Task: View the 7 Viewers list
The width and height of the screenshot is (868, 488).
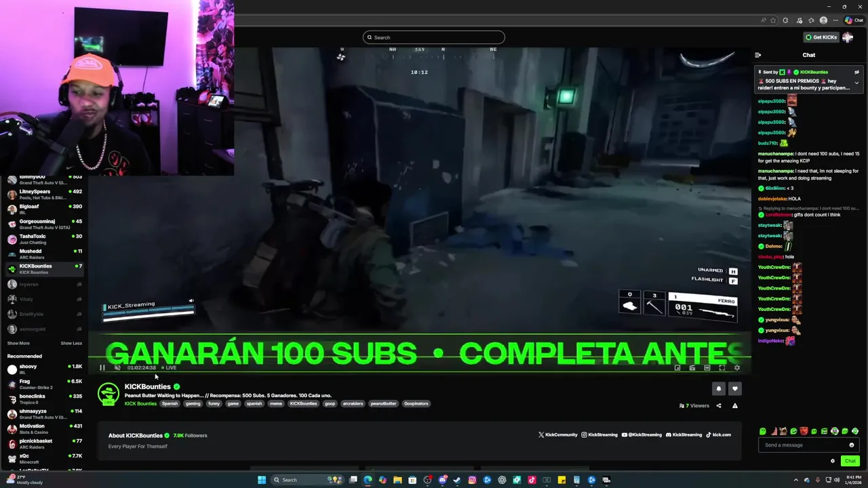Action: tap(694, 406)
